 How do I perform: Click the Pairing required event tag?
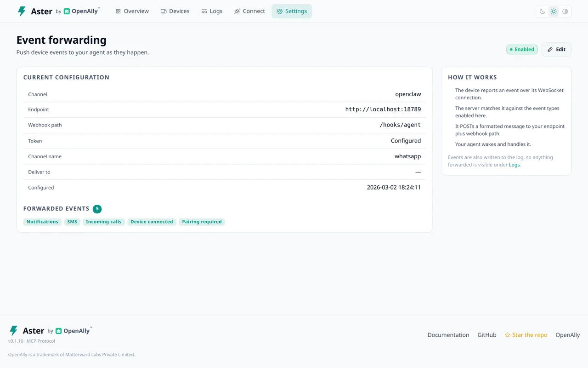tap(202, 222)
